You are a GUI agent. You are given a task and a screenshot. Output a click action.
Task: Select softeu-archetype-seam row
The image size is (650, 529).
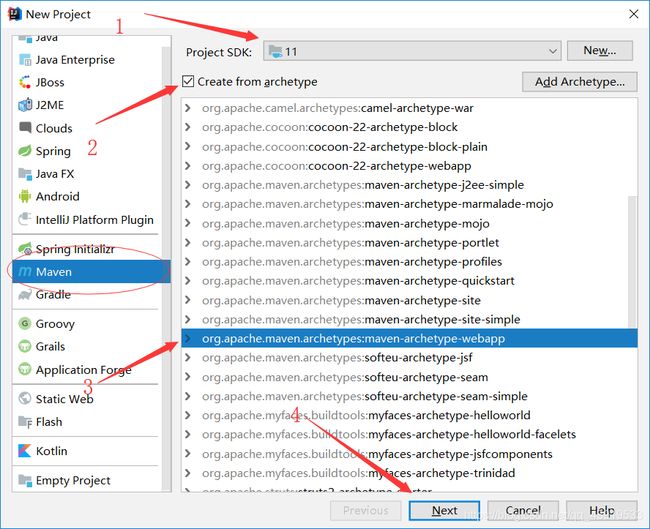409,377
